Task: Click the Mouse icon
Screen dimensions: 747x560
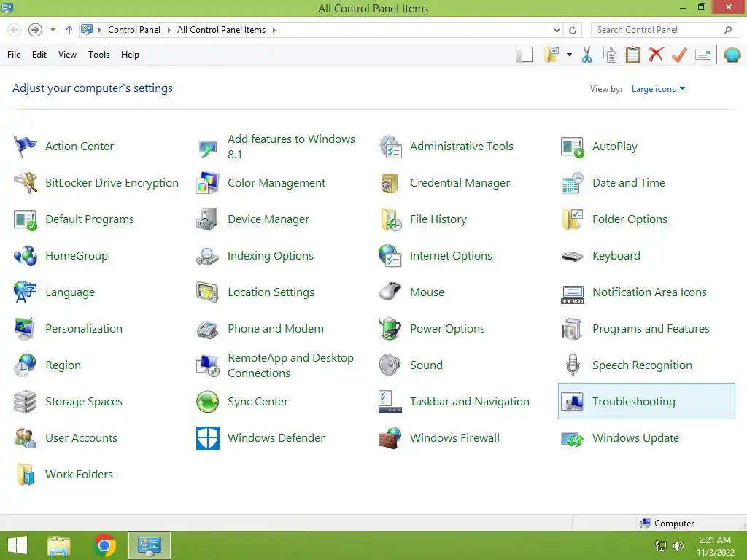Action: tap(390, 292)
